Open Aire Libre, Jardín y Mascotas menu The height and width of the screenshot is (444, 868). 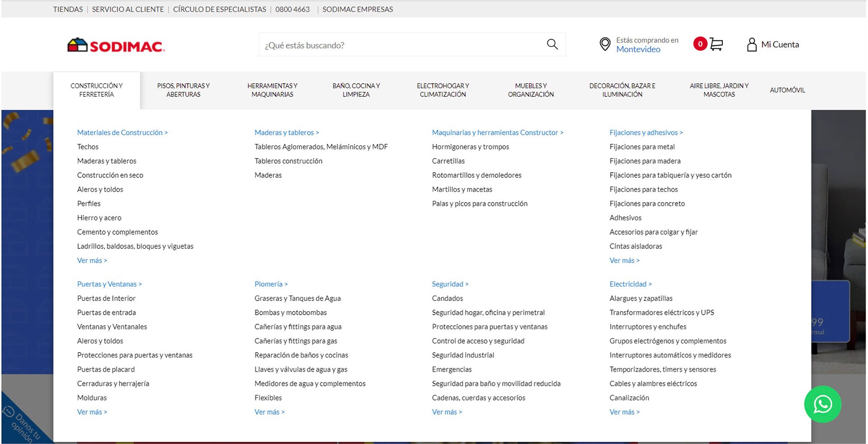pos(719,90)
